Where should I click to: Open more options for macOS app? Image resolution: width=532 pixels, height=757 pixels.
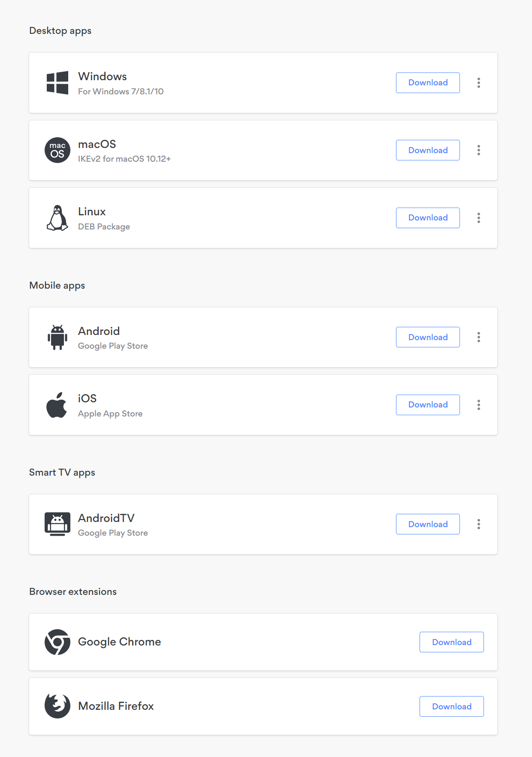coord(479,150)
